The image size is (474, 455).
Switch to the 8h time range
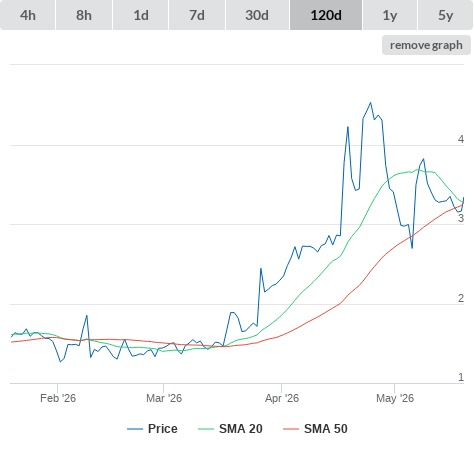point(84,15)
